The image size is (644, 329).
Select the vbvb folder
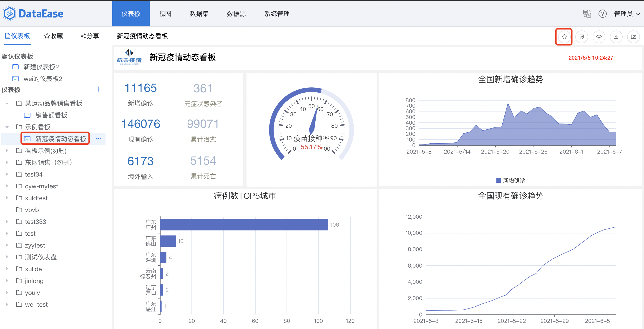click(x=32, y=210)
